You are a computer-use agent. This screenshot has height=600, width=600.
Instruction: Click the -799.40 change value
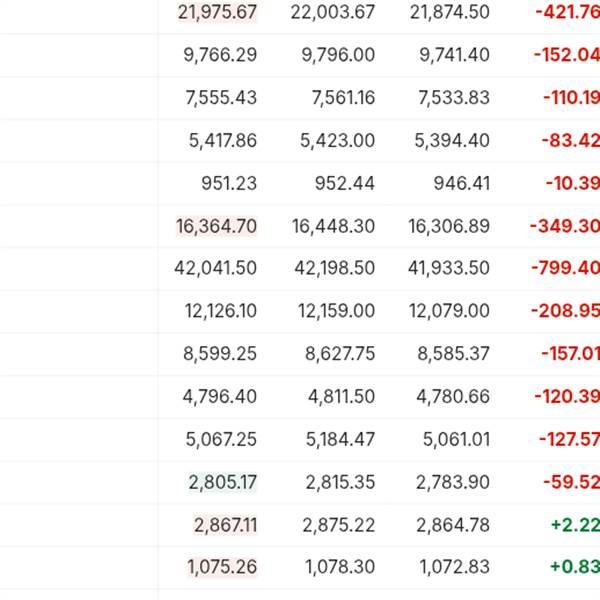click(x=567, y=269)
